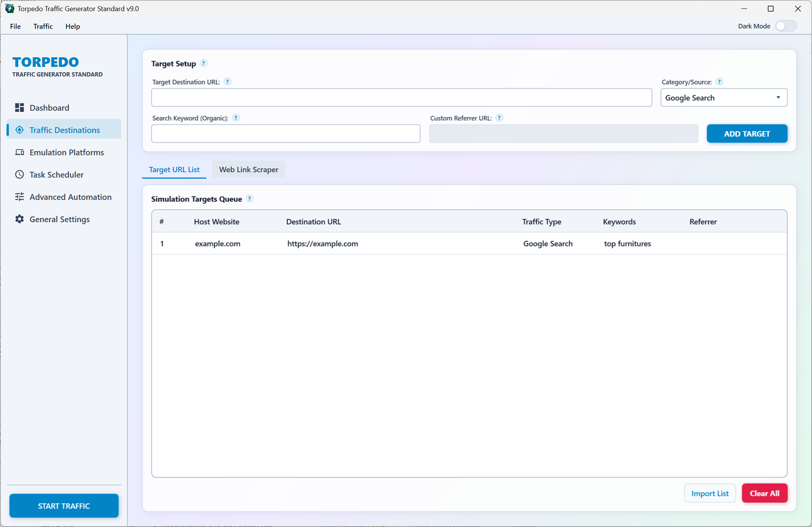Show help for Target Setup heading
This screenshot has width=812, height=527.
[x=204, y=63]
